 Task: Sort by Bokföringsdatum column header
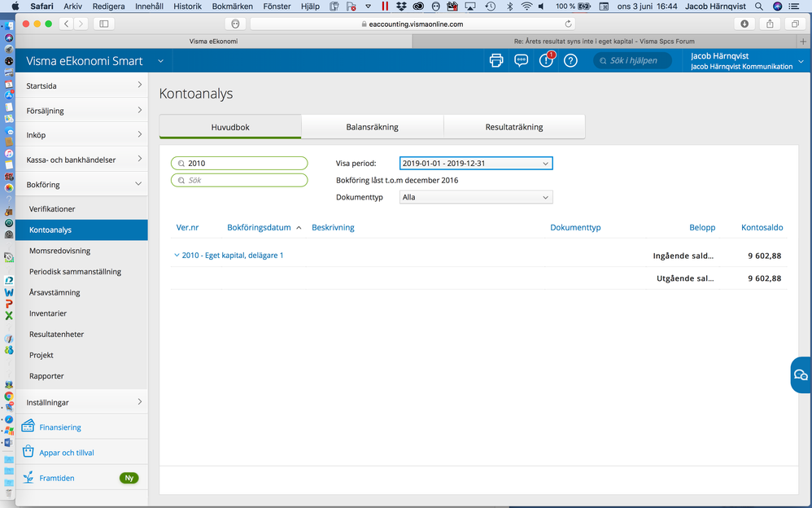point(259,227)
